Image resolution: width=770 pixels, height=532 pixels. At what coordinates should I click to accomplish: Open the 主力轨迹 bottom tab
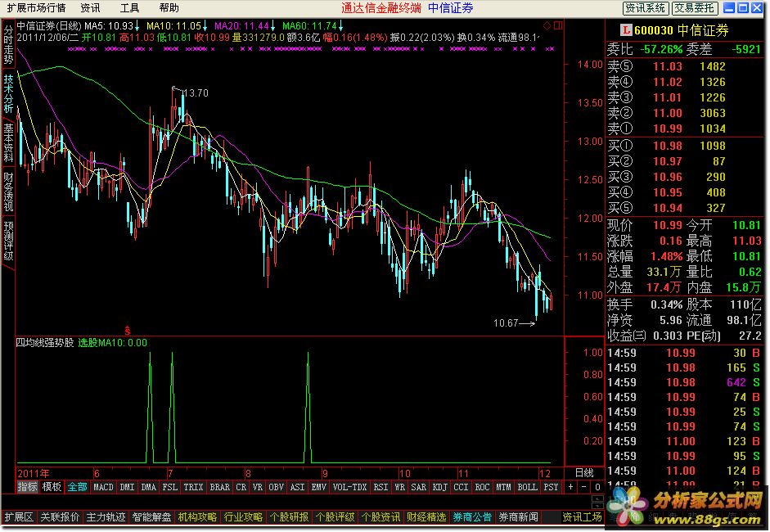[x=106, y=516]
